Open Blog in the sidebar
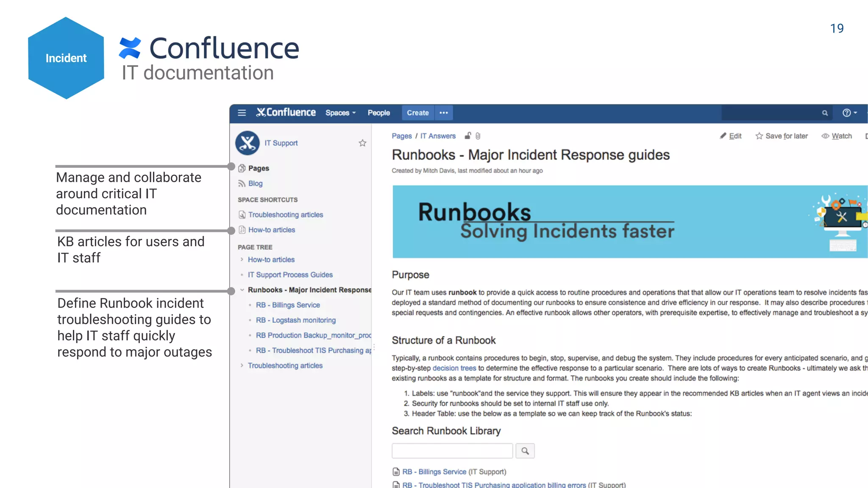Viewport: 868px width, 488px height. point(255,183)
